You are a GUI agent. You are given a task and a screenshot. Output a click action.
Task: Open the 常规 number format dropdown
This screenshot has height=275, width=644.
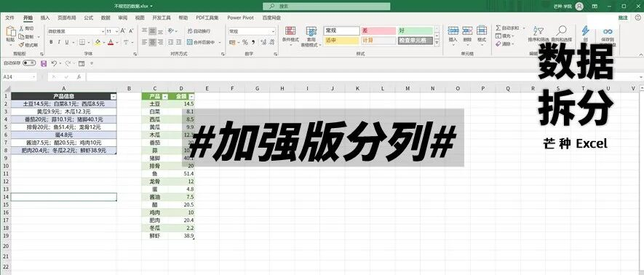[273, 31]
